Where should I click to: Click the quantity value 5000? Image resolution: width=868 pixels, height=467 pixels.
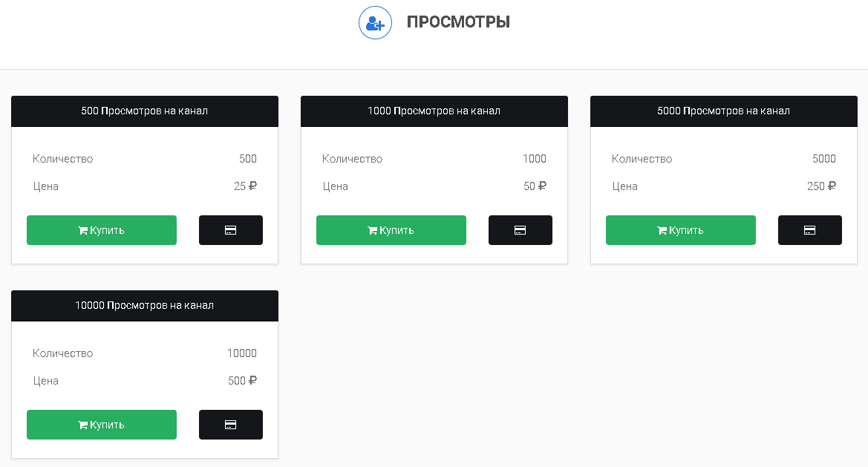pos(824,159)
